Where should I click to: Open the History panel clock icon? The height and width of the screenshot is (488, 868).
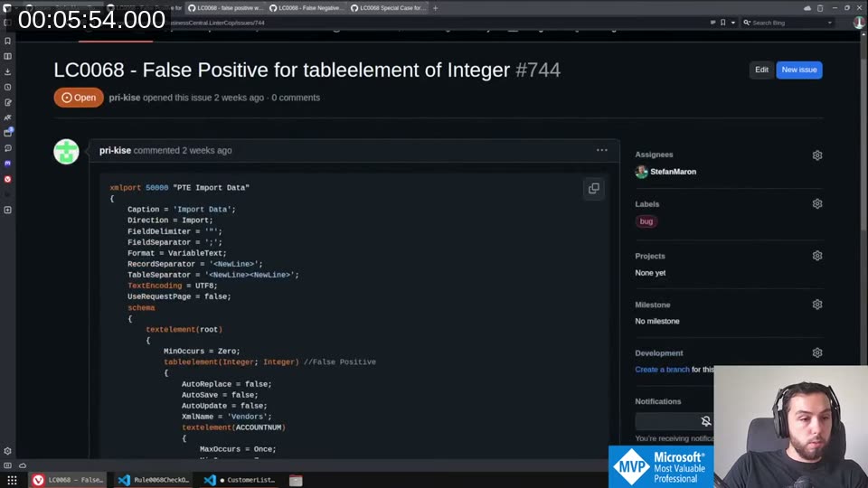point(8,88)
